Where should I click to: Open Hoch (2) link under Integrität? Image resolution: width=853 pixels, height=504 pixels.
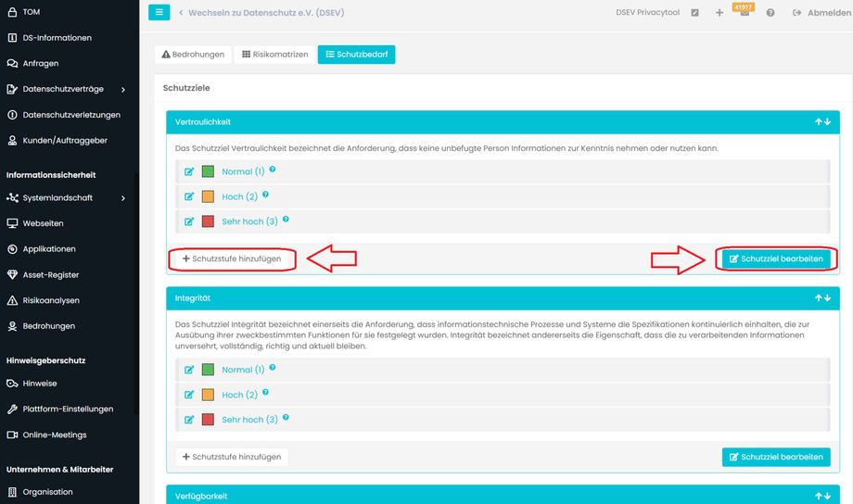coord(240,395)
